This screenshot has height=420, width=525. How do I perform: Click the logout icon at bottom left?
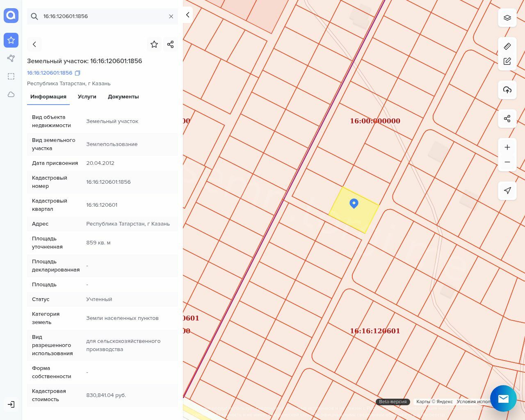click(11, 404)
